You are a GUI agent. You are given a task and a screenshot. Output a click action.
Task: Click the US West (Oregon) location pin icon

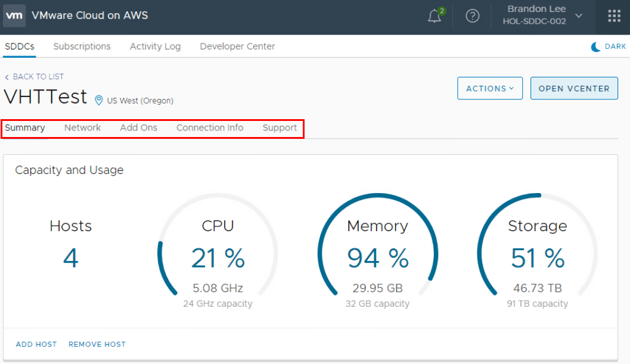pos(99,100)
